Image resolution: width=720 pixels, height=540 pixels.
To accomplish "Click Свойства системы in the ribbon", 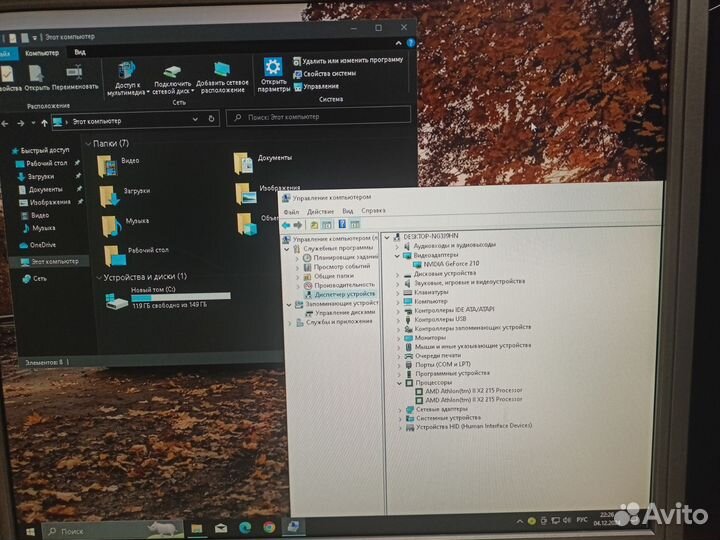I will (x=329, y=73).
